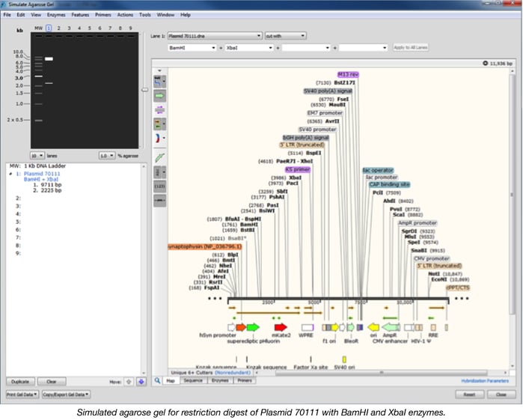Click the red mKate2 feature arrow
The width and height of the screenshot is (523, 420).
281,327
